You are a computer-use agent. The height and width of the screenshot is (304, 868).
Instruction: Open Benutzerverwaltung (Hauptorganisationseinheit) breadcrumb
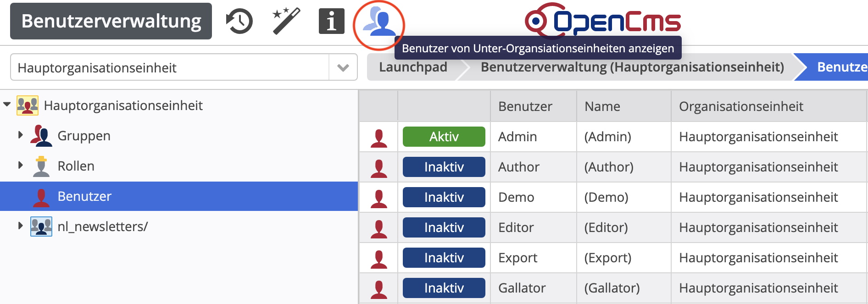click(x=632, y=67)
